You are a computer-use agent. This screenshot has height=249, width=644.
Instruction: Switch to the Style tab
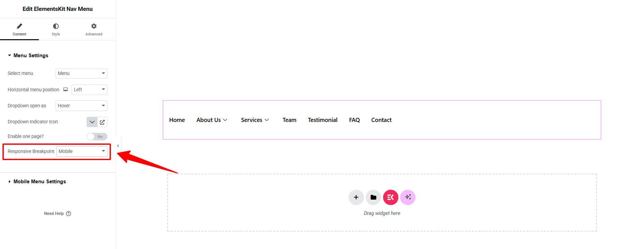(56, 29)
